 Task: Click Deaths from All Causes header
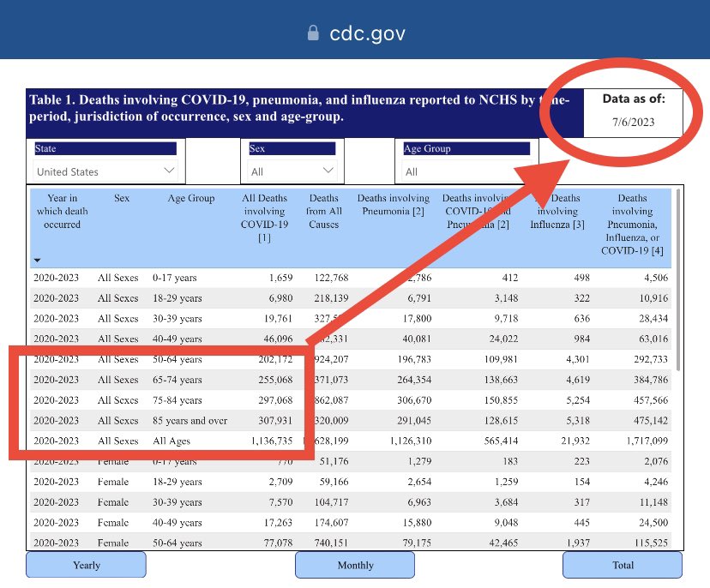[x=324, y=211]
